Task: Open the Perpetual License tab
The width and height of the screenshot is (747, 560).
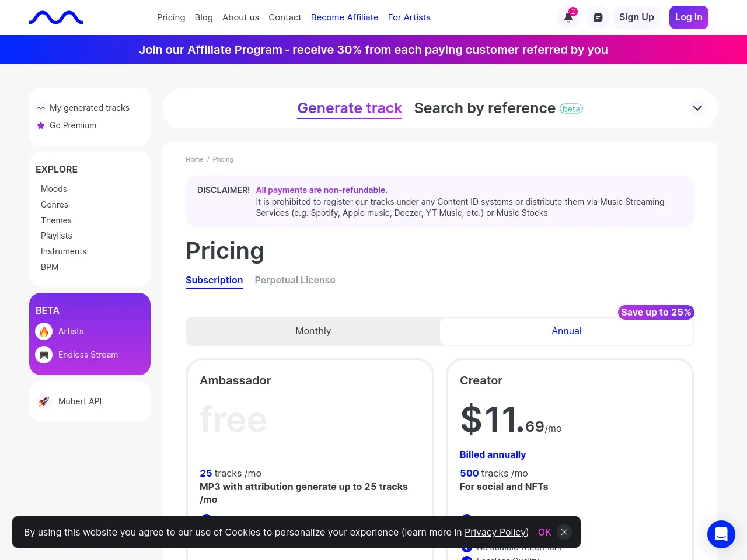Action: (x=295, y=280)
